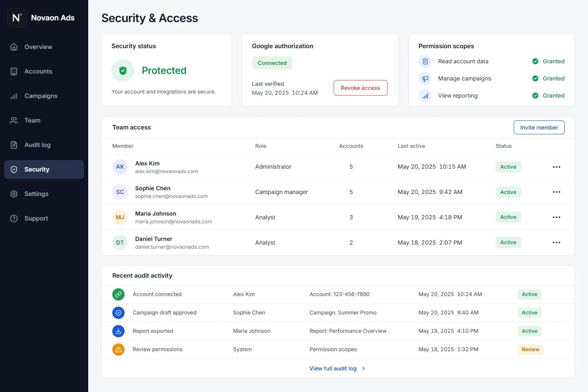
Task: Click Campaign: Summer Promo audit entry
Action: point(343,313)
